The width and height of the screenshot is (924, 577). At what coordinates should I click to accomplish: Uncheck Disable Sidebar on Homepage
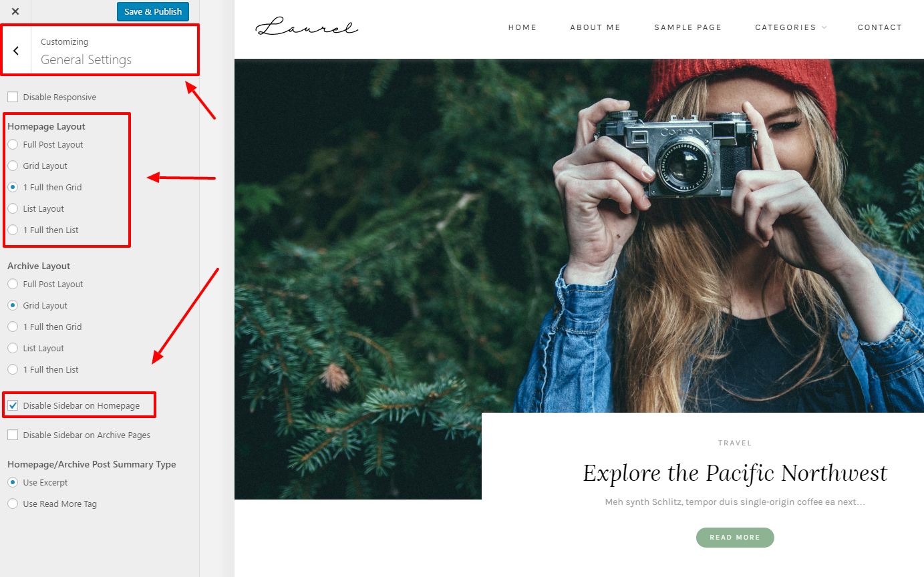pos(13,405)
